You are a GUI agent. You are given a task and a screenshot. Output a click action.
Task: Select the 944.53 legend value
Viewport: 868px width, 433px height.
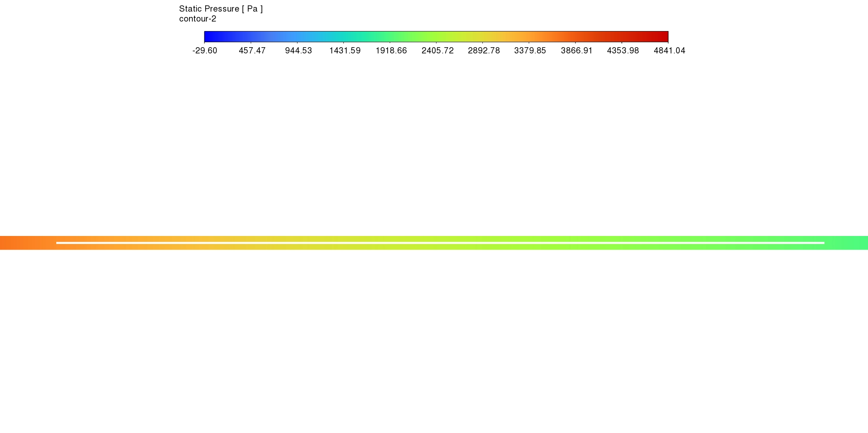(298, 51)
